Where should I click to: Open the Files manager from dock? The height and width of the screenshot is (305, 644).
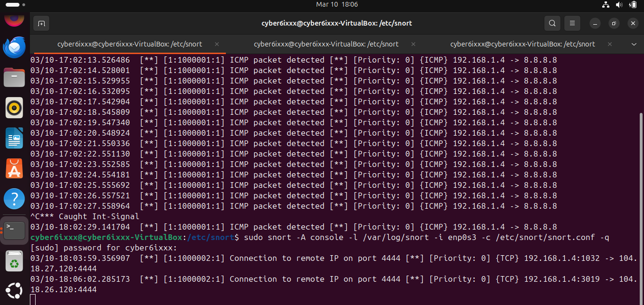point(14,77)
